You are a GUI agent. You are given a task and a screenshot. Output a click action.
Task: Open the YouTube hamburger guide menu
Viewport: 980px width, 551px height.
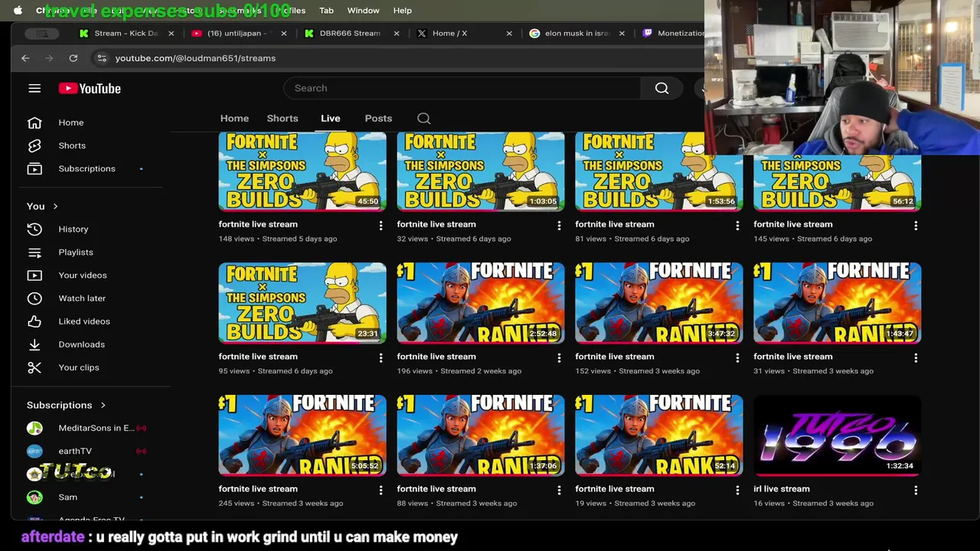coord(34,88)
